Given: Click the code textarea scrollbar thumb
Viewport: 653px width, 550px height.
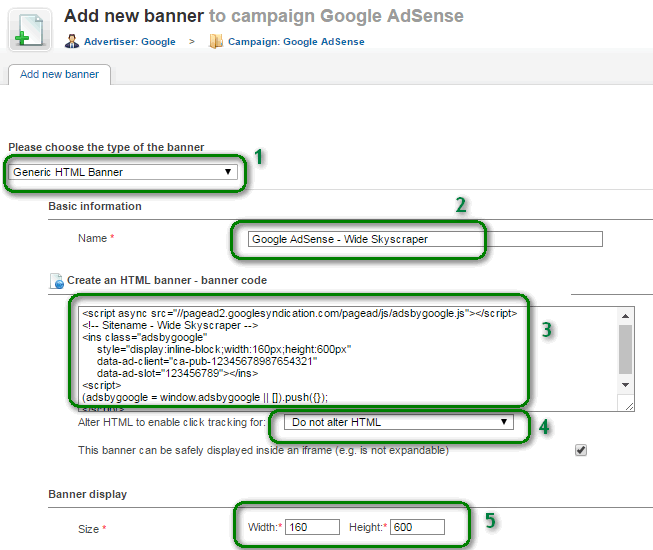Looking at the screenshot, I should pyautogui.click(x=626, y=350).
